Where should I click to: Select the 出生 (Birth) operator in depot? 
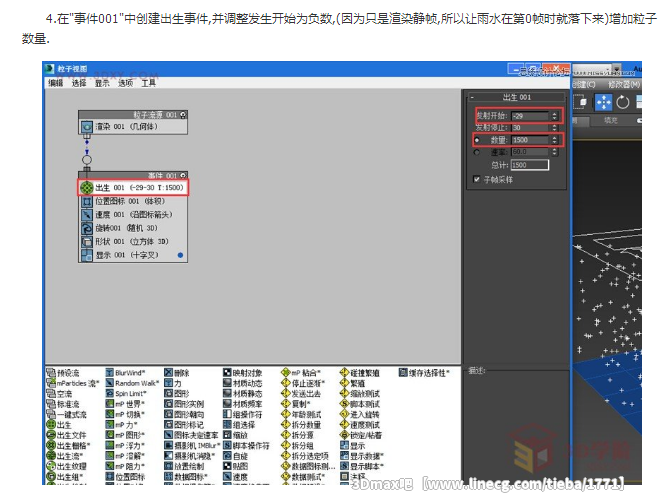point(59,425)
